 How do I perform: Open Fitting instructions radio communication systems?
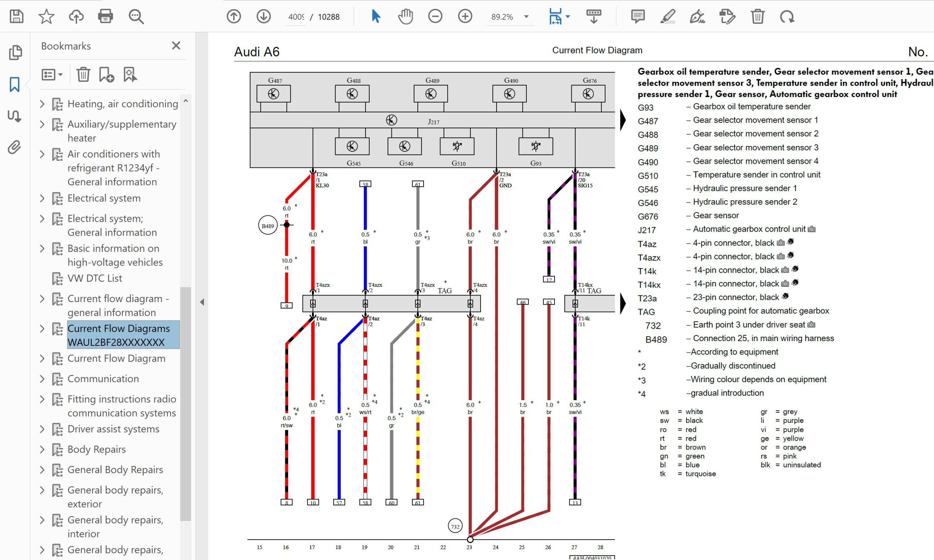tap(121, 406)
